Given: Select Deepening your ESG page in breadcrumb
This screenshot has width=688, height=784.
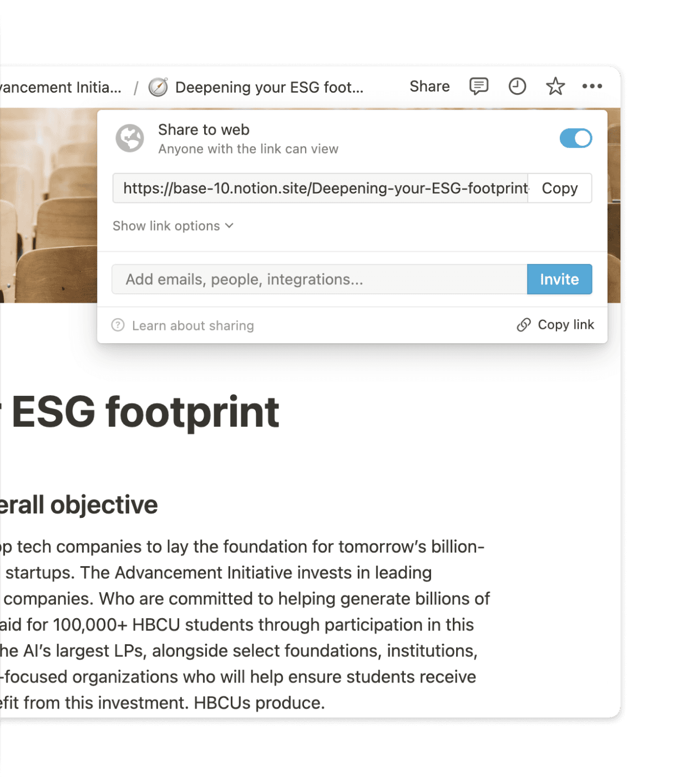Looking at the screenshot, I should point(269,87).
